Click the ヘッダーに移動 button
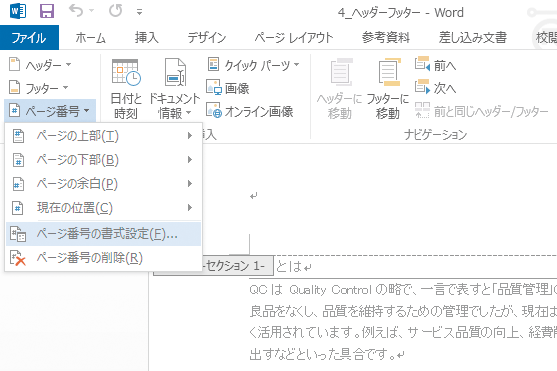 click(x=339, y=89)
